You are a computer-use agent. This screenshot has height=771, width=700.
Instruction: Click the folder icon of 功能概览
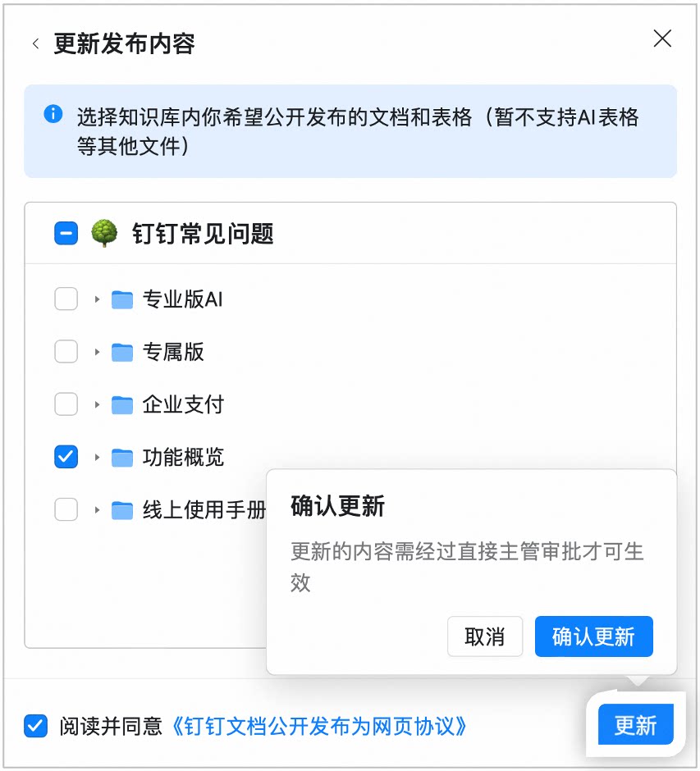[x=122, y=458]
